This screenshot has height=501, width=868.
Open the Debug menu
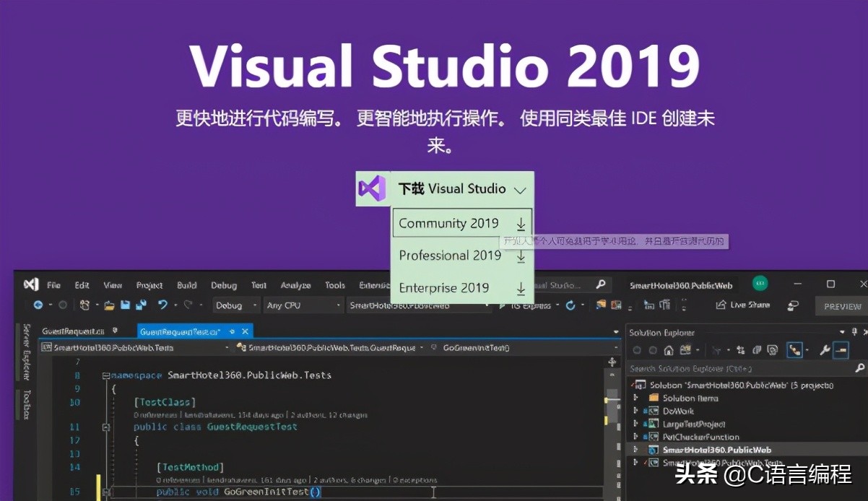coord(224,284)
